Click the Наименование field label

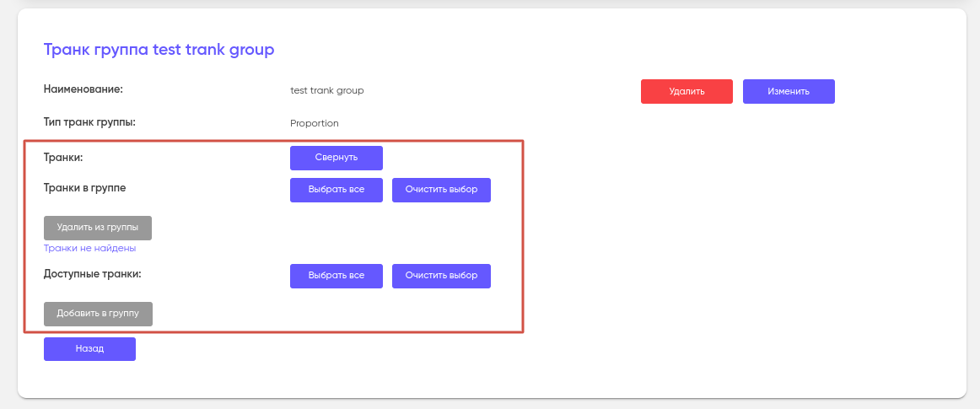[83, 89]
